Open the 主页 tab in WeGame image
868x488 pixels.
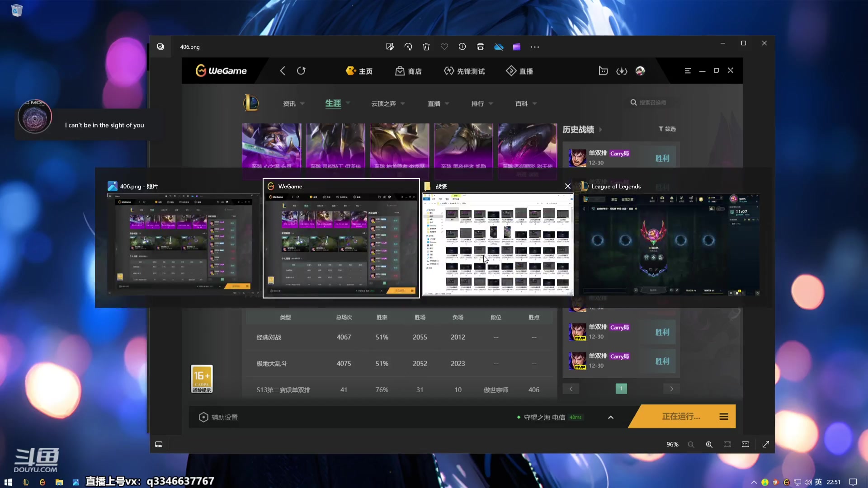pyautogui.click(x=359, y=71)
